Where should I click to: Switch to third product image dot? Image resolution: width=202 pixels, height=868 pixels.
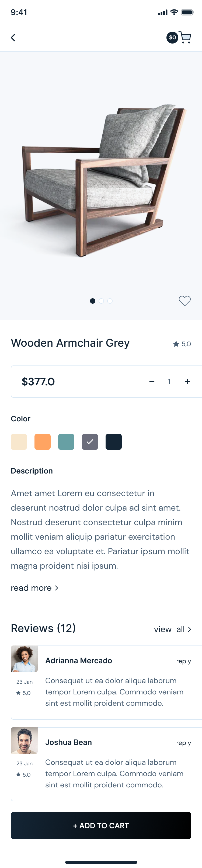pyautogui.click(x=110, y=301)
